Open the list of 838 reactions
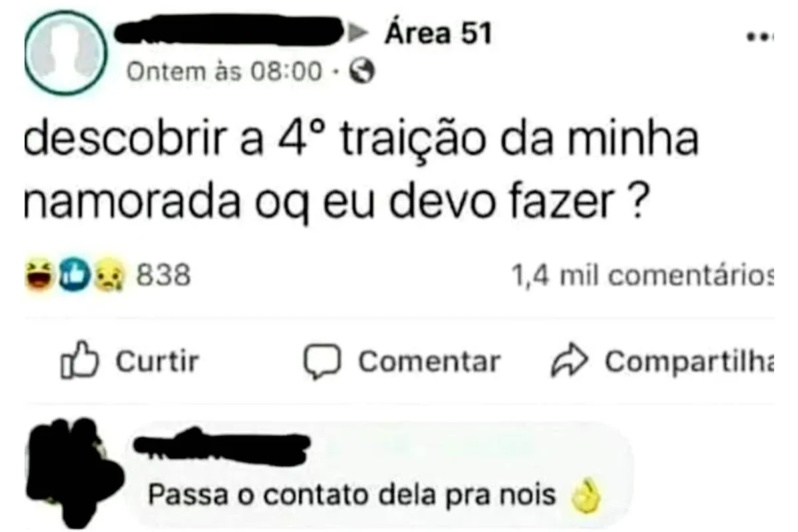 pyautogui.click(x=164, y=275)
